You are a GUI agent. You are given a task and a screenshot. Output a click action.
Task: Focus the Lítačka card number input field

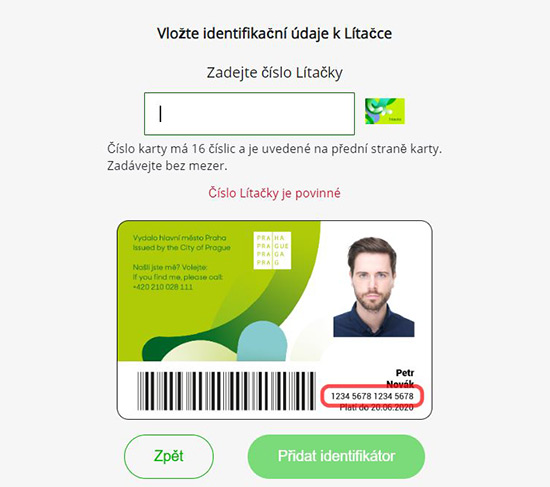click(249, 114)
